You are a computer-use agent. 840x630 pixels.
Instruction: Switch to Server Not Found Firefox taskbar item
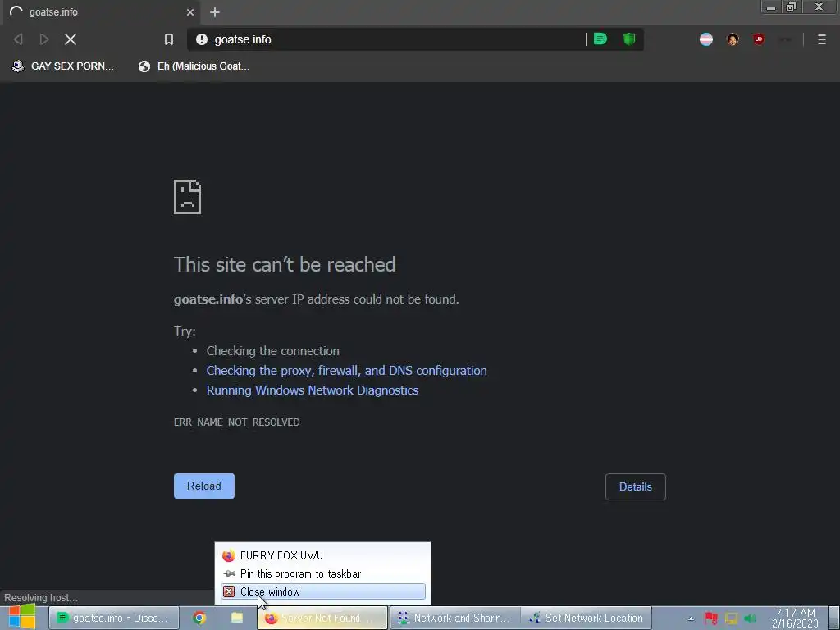coord(322,618)
